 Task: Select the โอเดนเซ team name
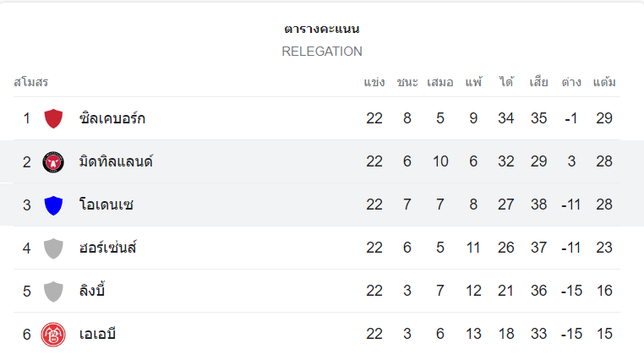click(106, 205)
